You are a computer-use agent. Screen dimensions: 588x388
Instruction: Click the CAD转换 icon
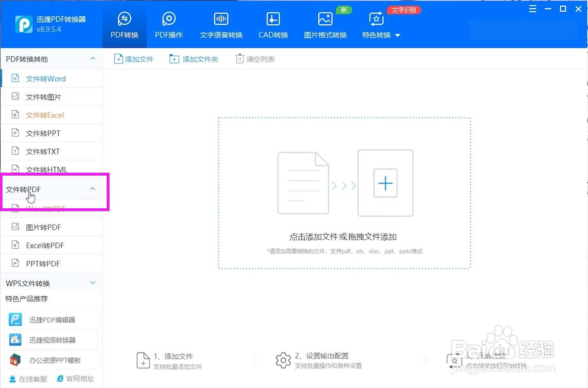[x=273, y=19]
